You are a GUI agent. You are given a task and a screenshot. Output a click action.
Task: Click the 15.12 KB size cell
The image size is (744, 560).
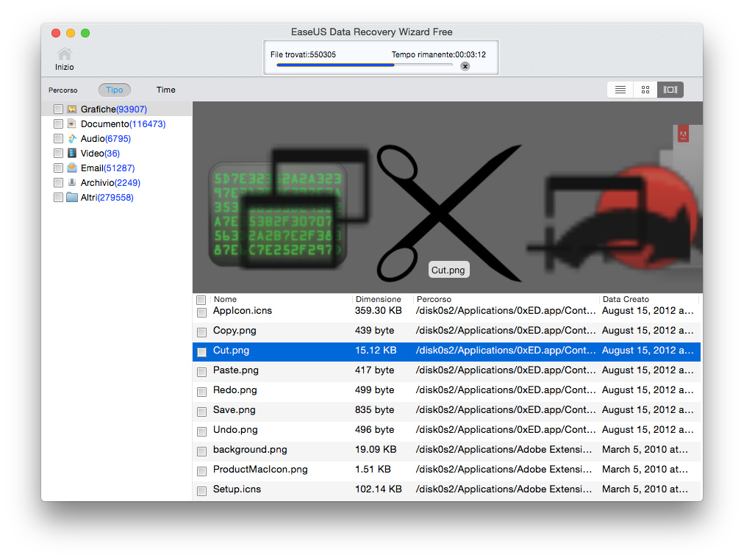pyautogui.click(x=376, y=351)
